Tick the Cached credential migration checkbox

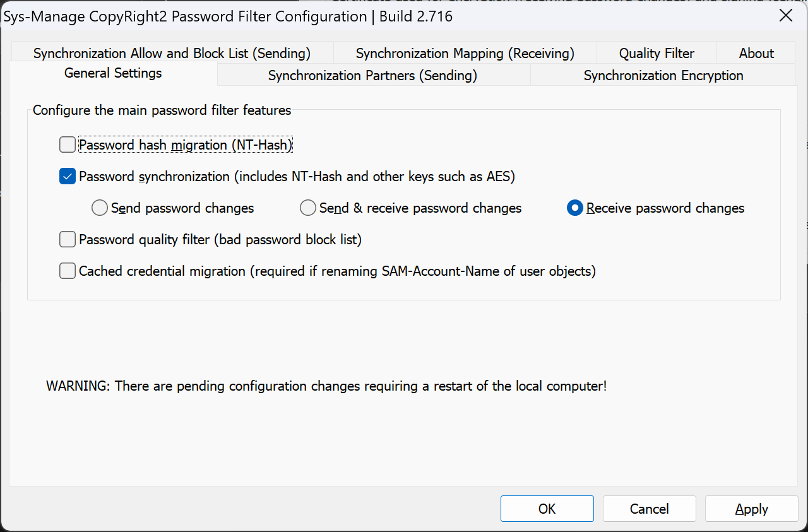tap(68, 271)
